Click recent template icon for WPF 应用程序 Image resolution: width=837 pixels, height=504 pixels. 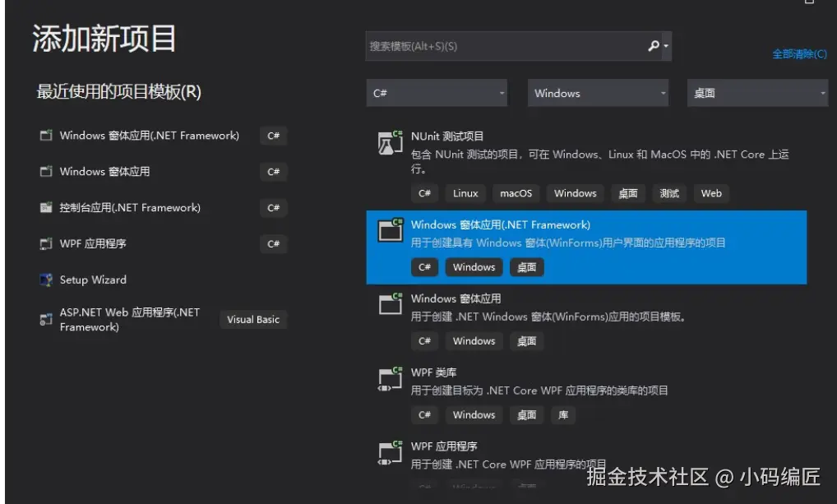[46, 243]
